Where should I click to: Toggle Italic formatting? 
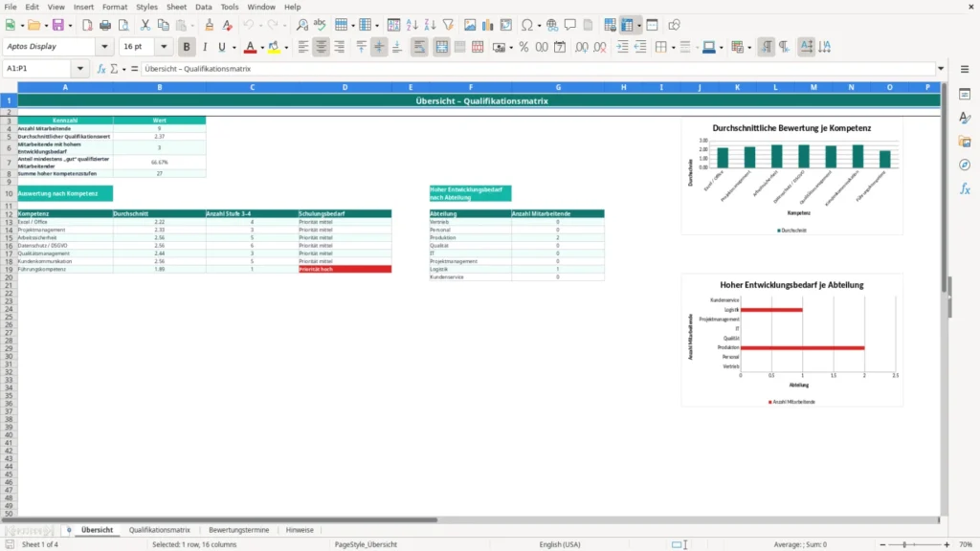tap(205, 47)
